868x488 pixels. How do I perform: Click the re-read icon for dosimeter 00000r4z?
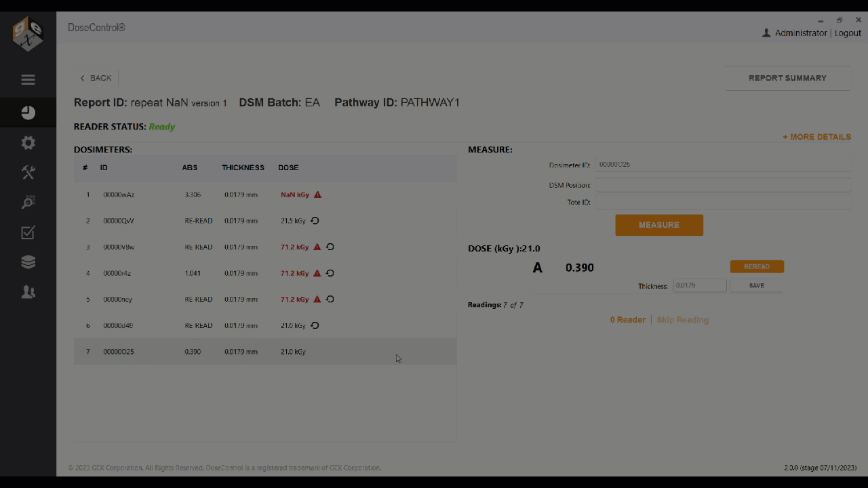pos(330,273)
